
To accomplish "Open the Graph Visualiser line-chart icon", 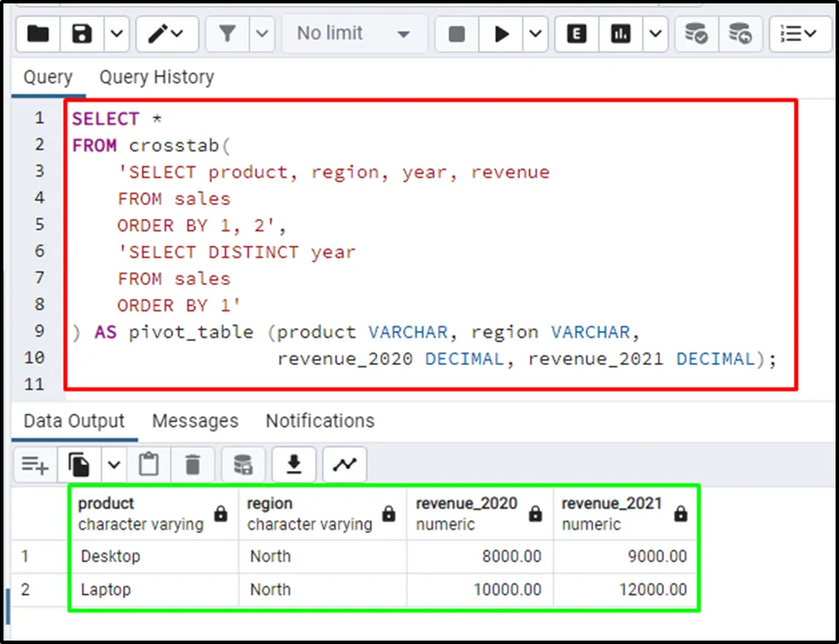I will [344, 464].
